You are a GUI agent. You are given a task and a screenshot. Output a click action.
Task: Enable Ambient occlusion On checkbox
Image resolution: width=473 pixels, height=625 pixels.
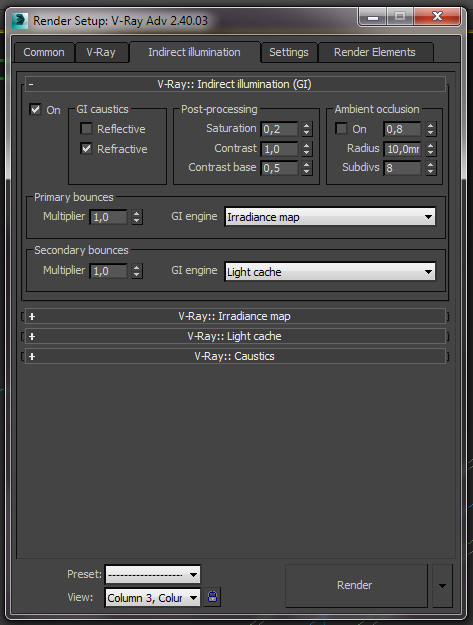341,129
